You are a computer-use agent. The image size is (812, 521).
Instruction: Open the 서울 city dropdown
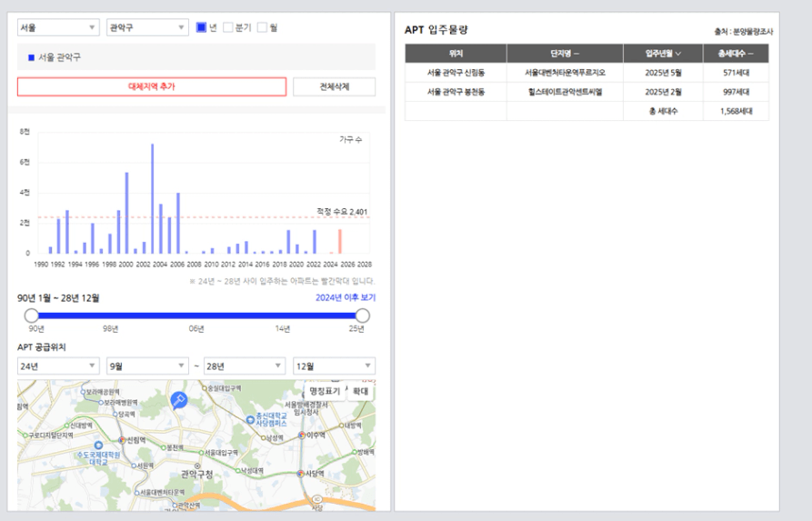click(58, 27)
